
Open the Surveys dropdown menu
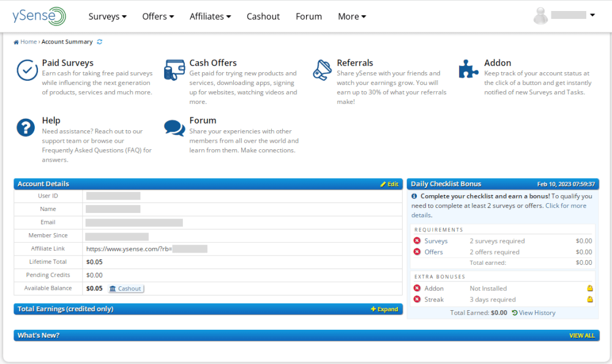107,17
